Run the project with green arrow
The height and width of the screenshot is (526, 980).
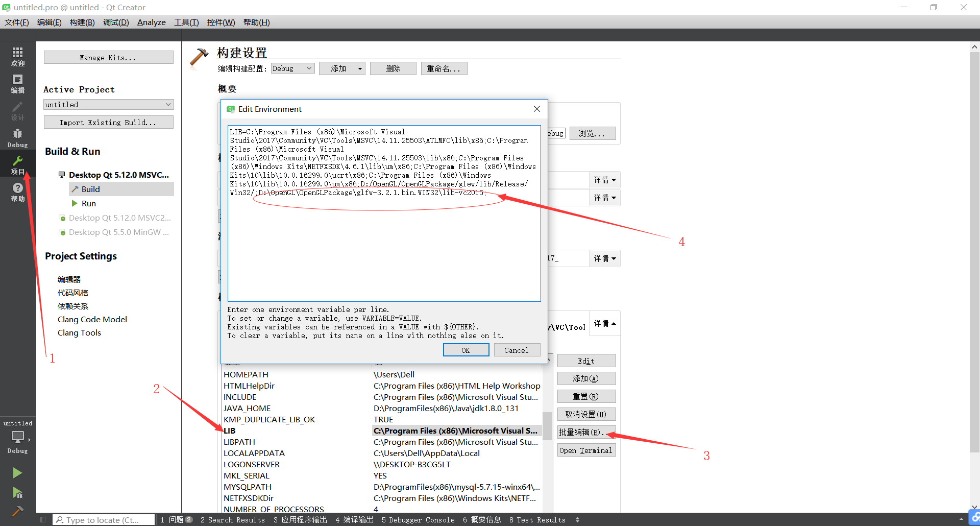[x=17, y=473]
